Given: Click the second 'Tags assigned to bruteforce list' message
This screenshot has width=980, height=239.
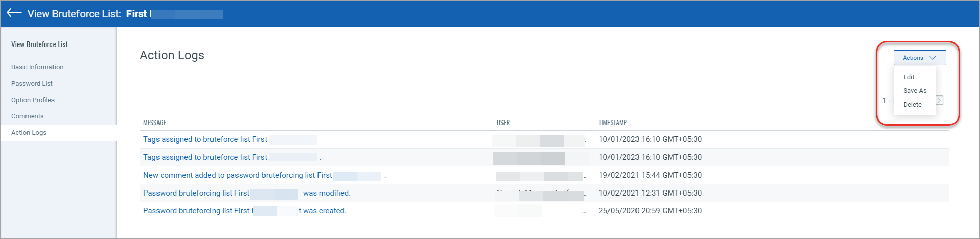Looking at the screenshot, I should [205, 157].
